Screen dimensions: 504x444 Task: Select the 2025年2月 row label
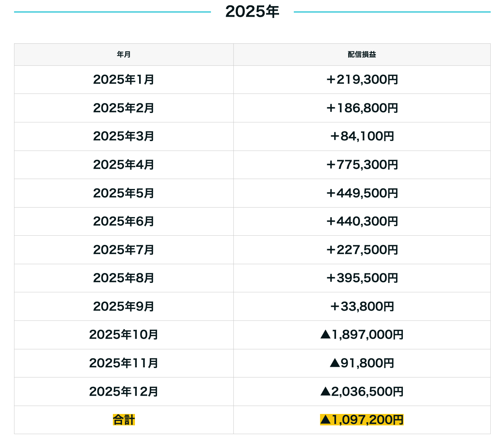(x=124, y=108)
